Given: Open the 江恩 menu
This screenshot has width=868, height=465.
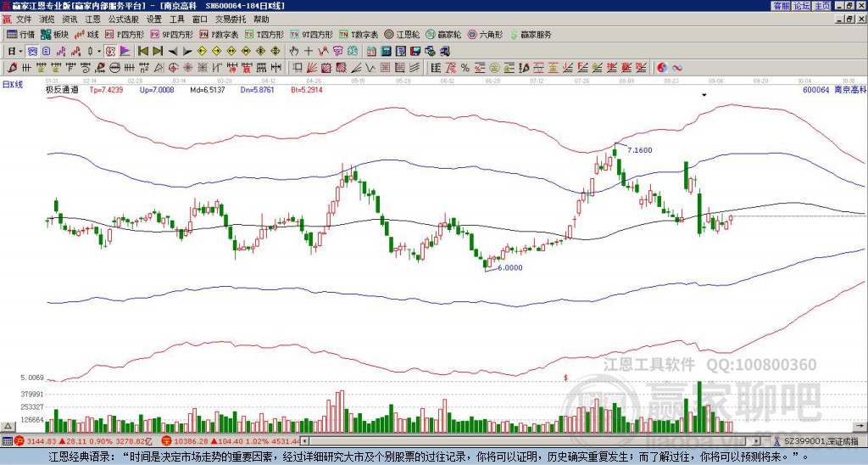Looking at the screenshot, I should pyautogui.click(x=92, y=20).
